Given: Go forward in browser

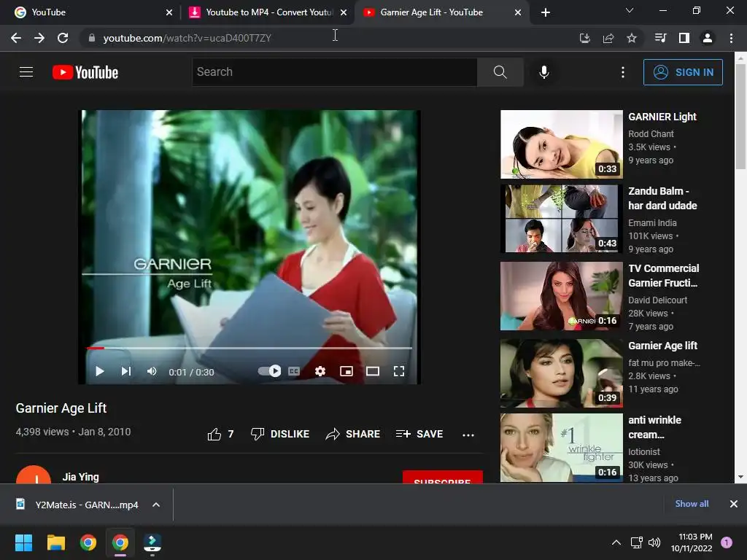Looking at the screenshot, I should 39,38.
